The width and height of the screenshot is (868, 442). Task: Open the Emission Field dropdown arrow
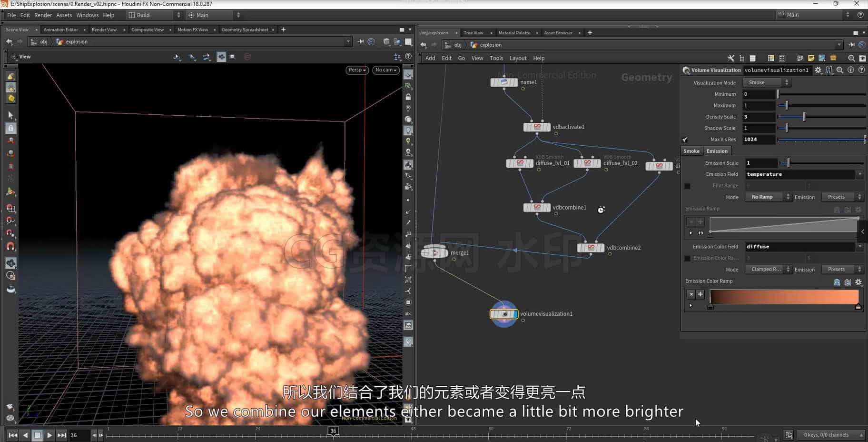pyautogui.click(x=860, y=174)
